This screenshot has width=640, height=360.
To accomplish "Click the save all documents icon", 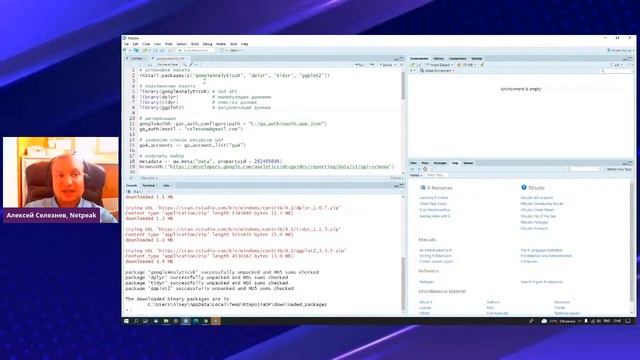I will coord(162,50).
